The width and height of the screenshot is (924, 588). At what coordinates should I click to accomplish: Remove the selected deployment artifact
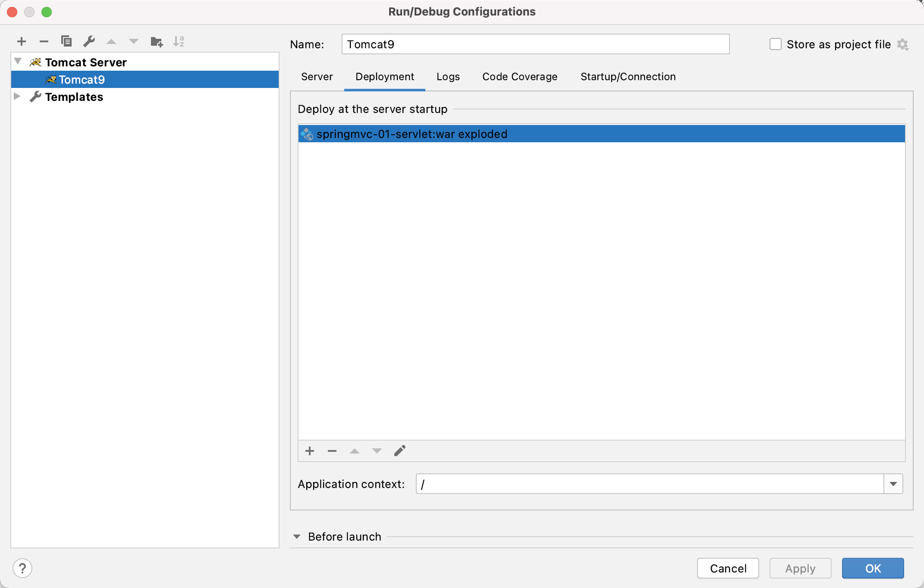332,451
